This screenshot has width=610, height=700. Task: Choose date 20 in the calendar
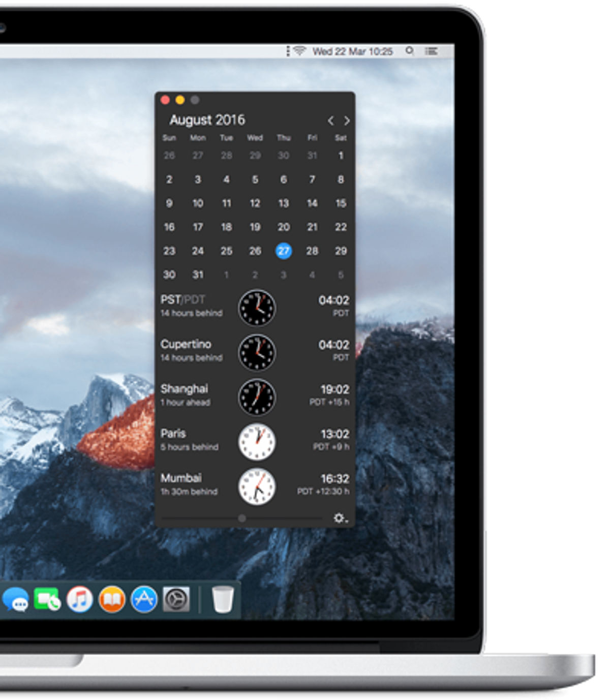pos(284,227)
